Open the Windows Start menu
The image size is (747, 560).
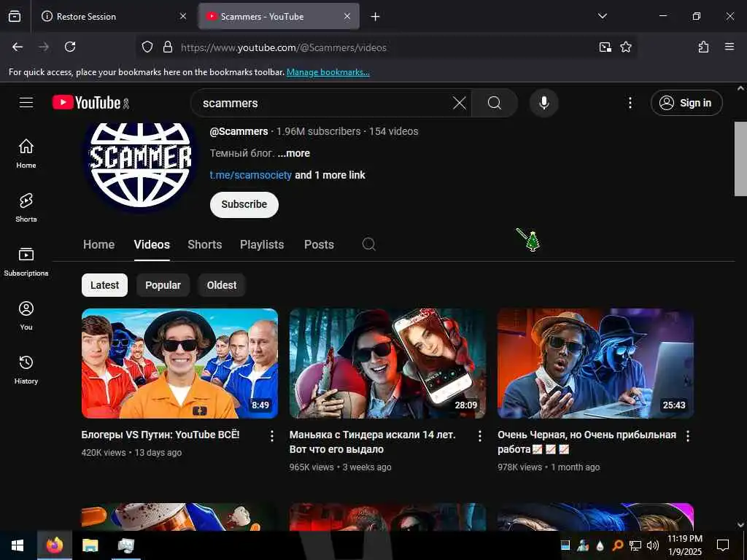click(x=18, y=545)
